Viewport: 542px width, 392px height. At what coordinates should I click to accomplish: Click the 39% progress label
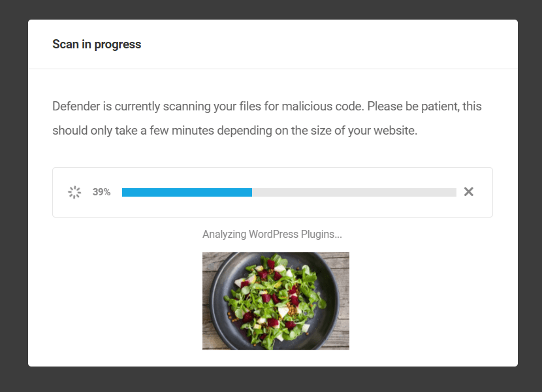click(101, 192)
